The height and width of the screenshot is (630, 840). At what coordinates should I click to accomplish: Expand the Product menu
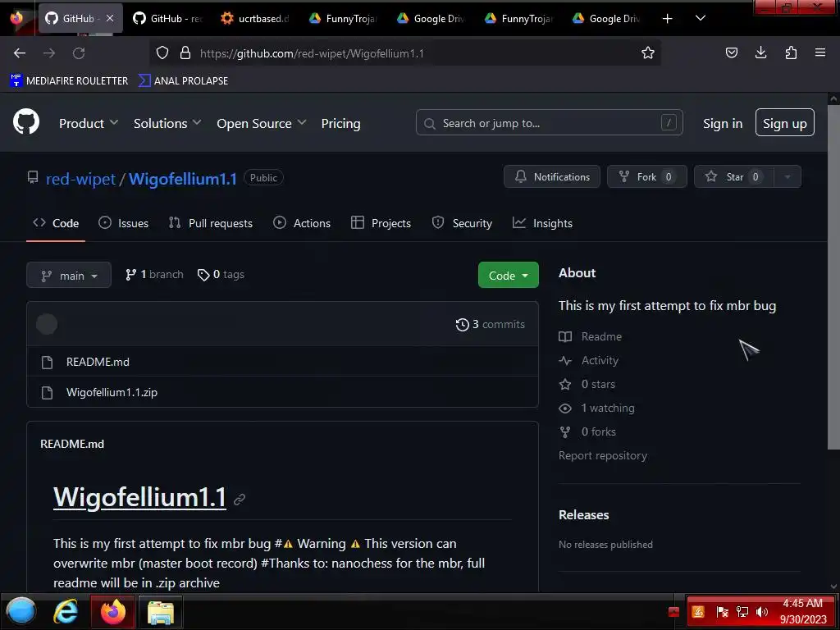point(89,123)
